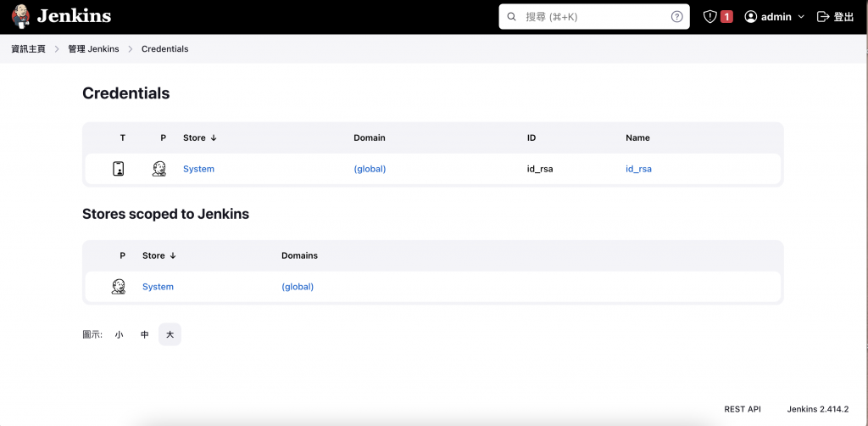868x426 pixels.
Task: Sort by T column header
Action: tap(122, 137)
